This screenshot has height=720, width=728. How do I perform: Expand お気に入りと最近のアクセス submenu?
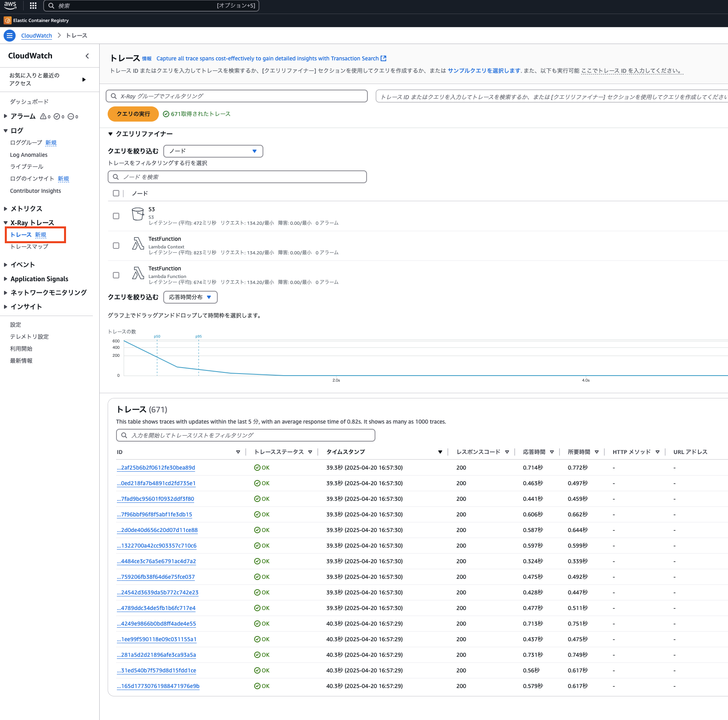[84, 80]
